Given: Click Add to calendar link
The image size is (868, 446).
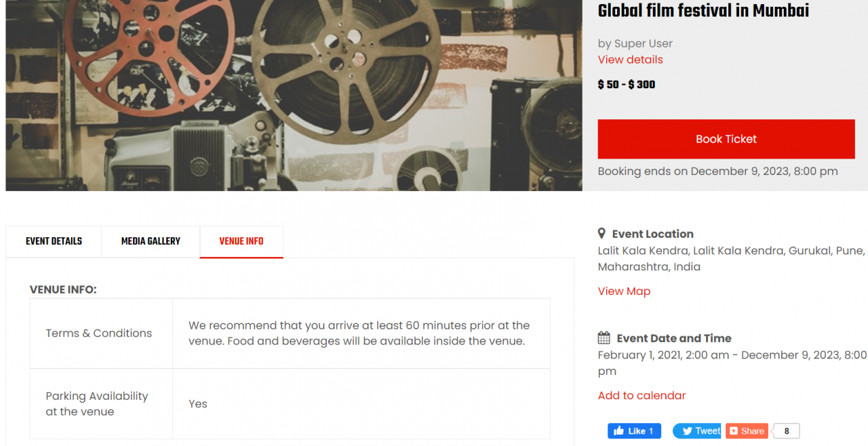Looking at the screenshot, I should click(x=642, y=396).
